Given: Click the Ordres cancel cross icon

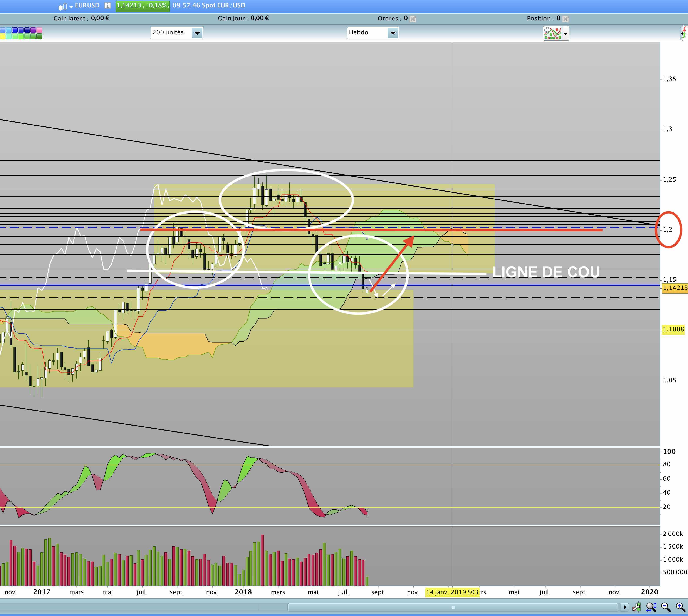Looking at the screenshot, I should tap(413, 19).
